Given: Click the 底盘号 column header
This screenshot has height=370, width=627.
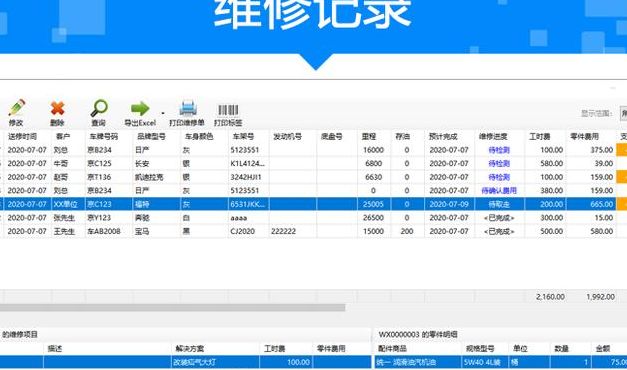Looking at the screenshot, I should [x=331, y=136].
